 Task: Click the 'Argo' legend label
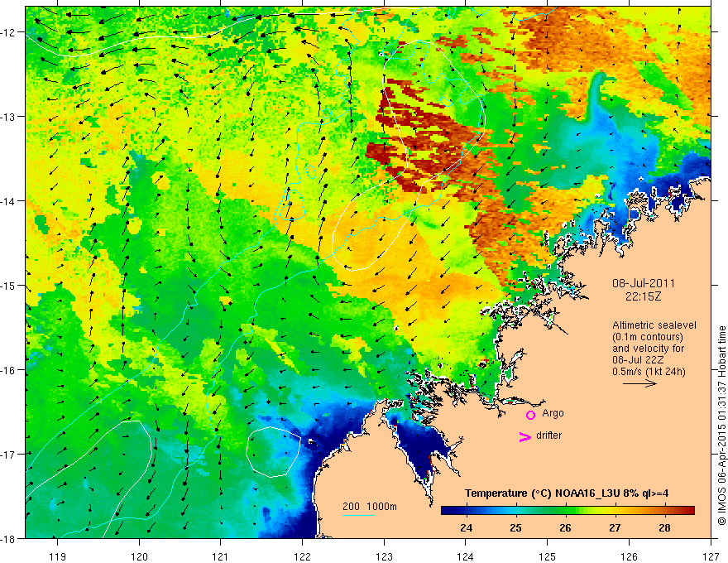pos(553,413)
